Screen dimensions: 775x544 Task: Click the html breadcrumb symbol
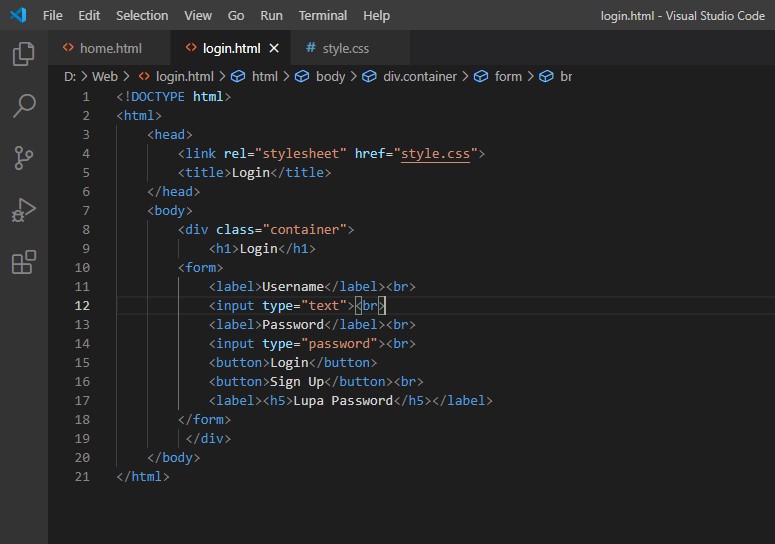point(265,77)
